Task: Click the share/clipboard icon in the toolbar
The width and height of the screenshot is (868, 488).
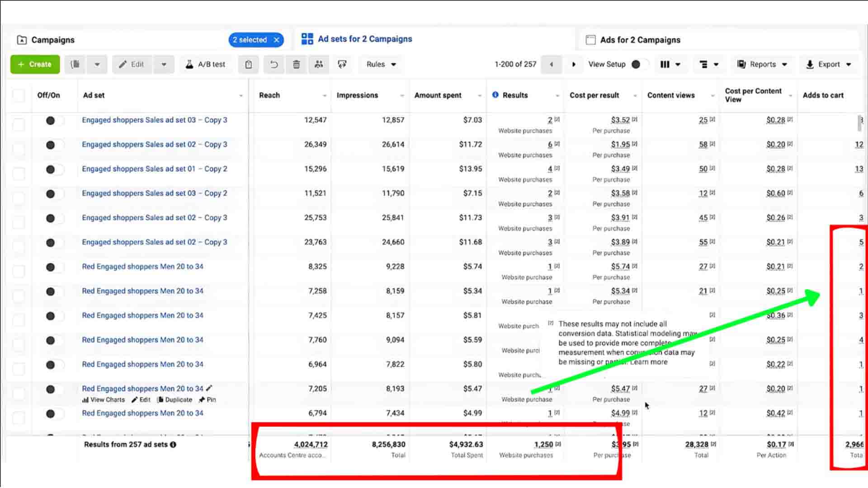Action: click(x=248, y=64)
